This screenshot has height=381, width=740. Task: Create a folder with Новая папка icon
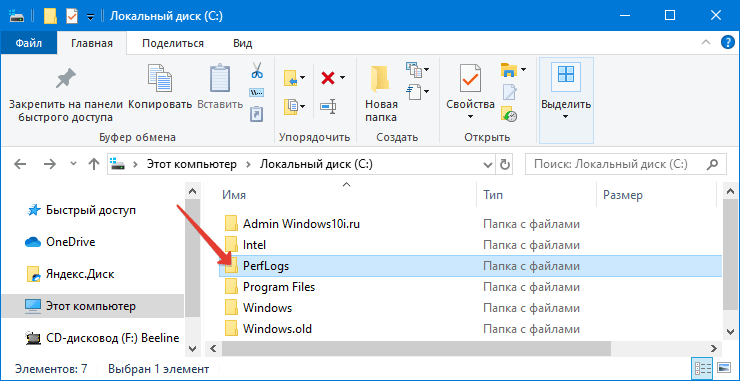coord(381,79)
